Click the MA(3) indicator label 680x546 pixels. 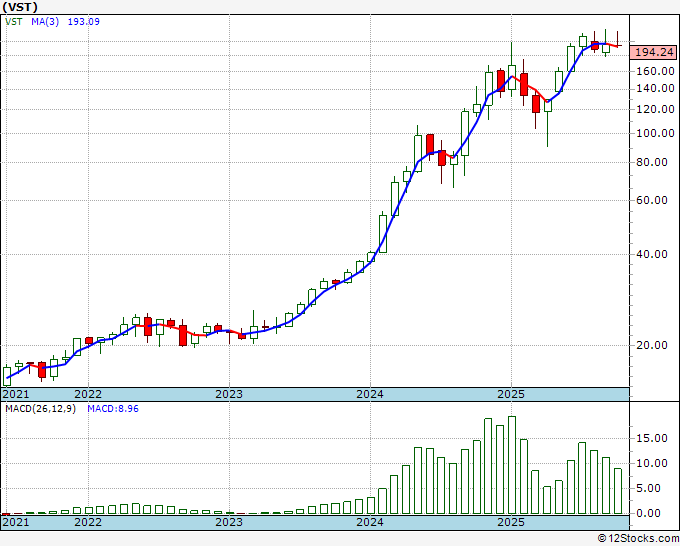45,21
